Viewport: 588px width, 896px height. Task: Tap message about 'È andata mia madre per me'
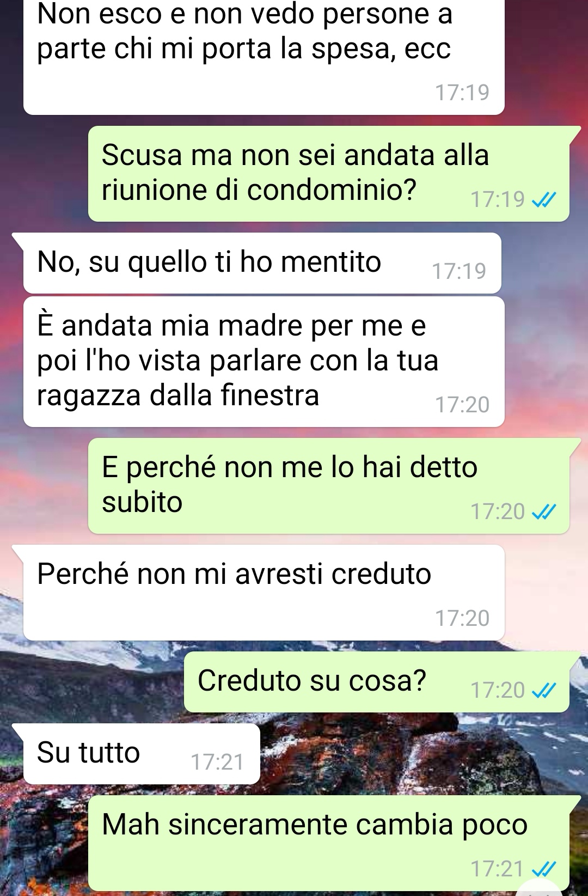264,362
